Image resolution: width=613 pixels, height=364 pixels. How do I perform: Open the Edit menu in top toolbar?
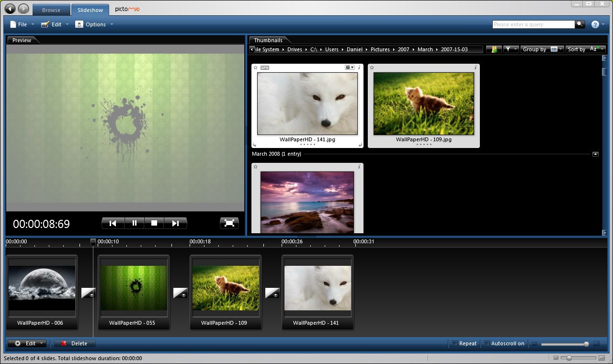[55, 24]
